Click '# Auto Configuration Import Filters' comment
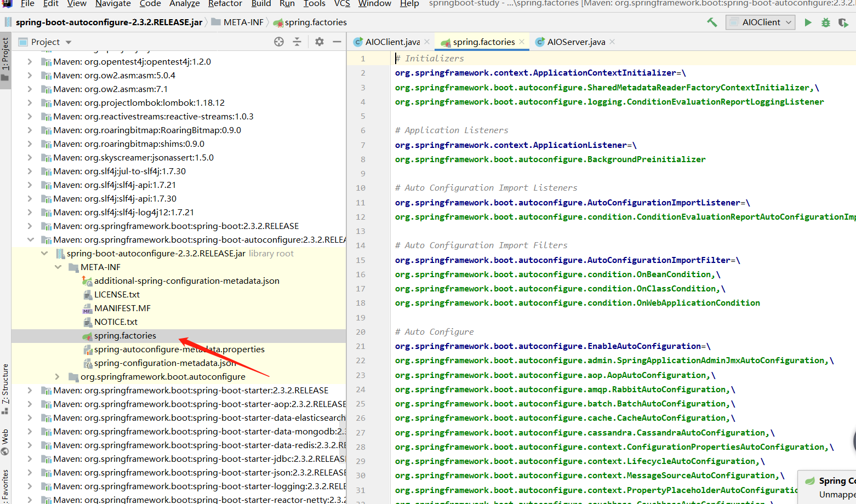This screenshot has height=504, width=856. pyautogui.click(x=481, y=245)
